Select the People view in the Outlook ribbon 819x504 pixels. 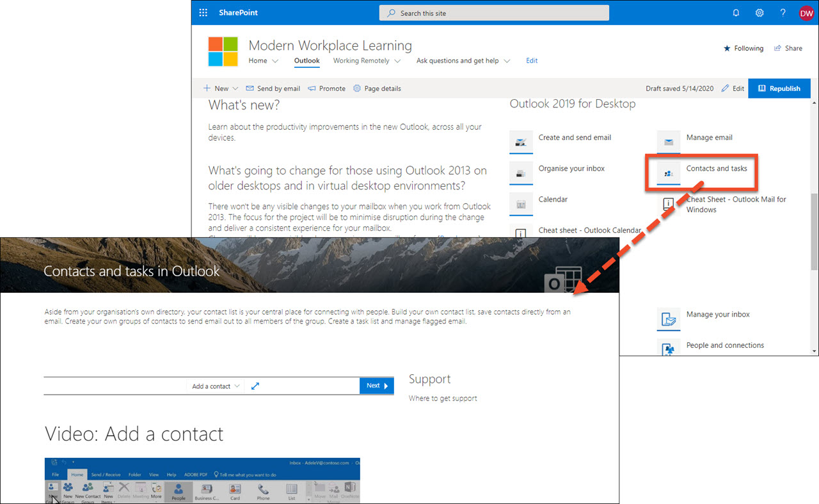179,489
